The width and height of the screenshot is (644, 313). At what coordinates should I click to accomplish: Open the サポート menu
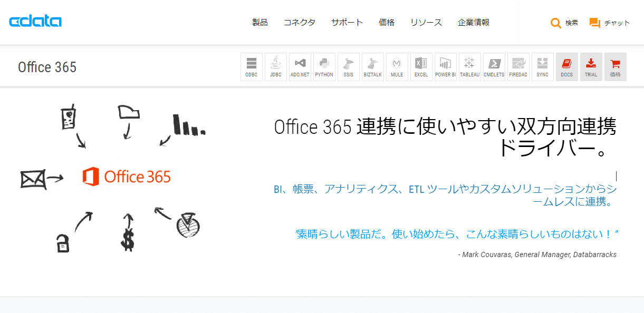click(x=347, y=22)
